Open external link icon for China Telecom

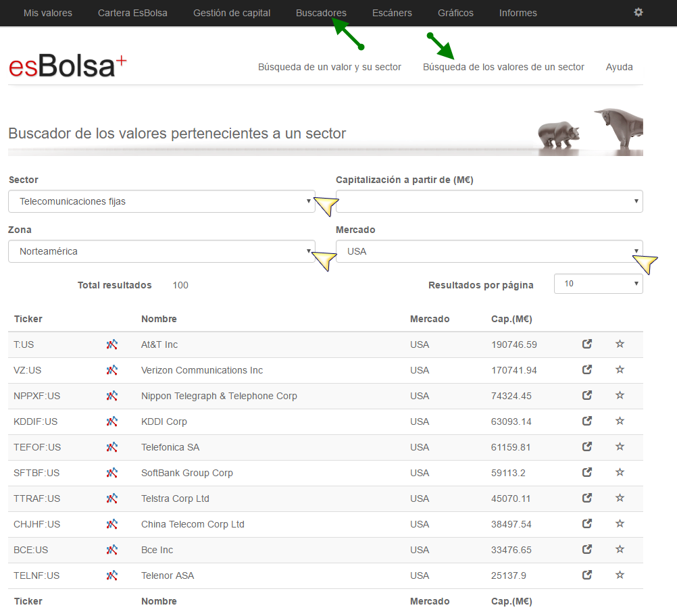(x=586, y=523)
